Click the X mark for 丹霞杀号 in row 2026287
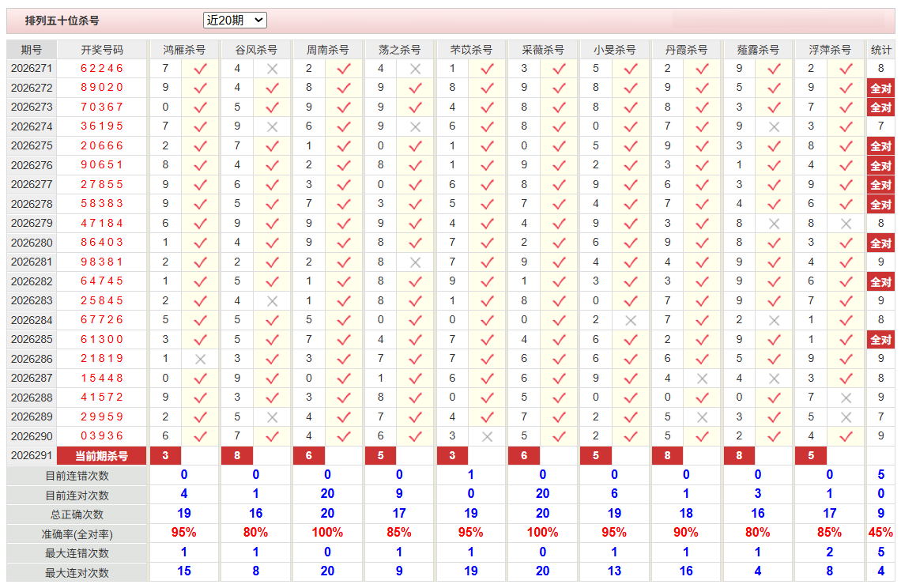The height and width of the screenshot is (588, 901). click(x=702, y=379)
